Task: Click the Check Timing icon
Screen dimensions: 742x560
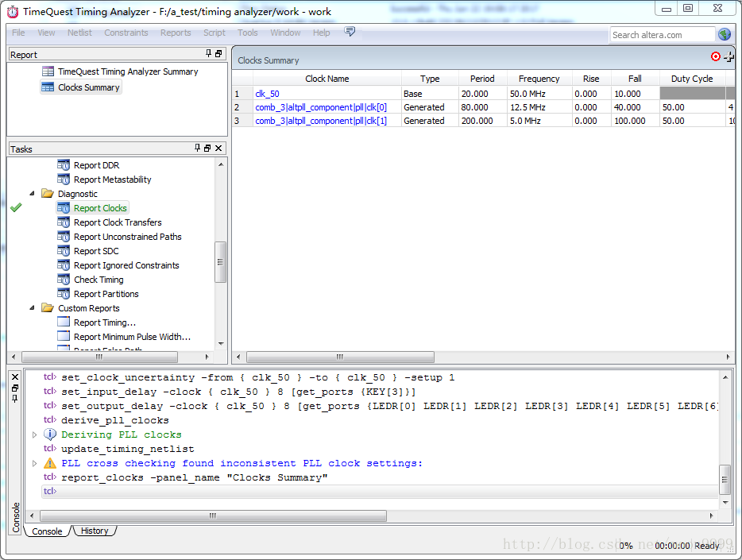Action: point(64,280)
